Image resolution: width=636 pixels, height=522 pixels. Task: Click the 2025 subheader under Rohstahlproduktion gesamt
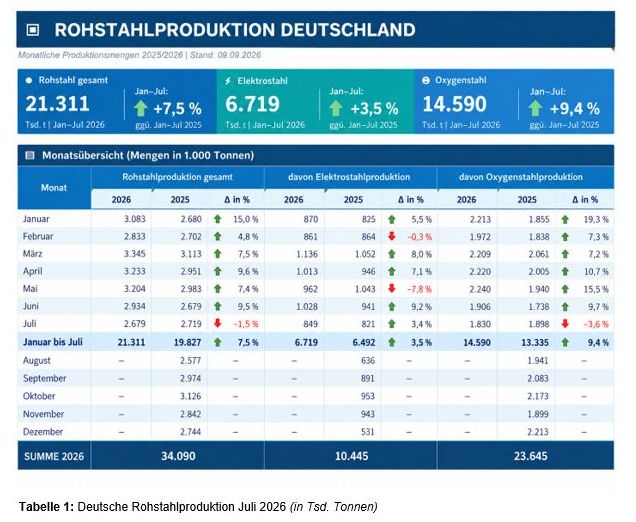coord(180,200)
